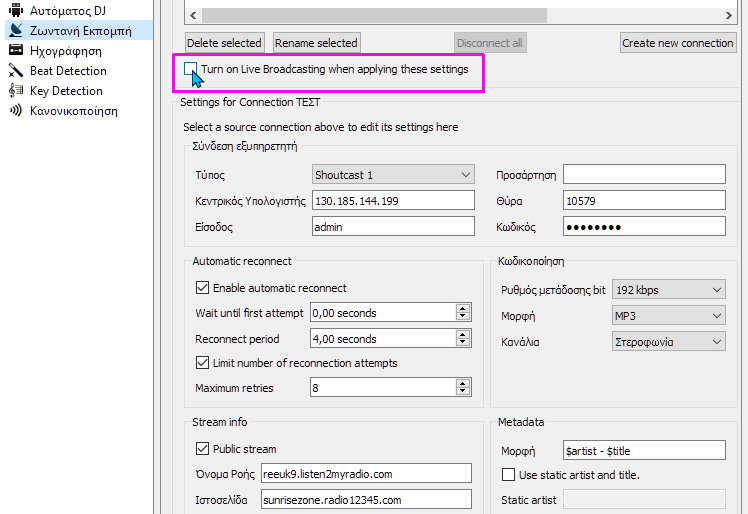This screenshot has width=748, height=514.
Task: Toggle Enable automatic reconnect checkbox
Action: click(x=202, y=288)
